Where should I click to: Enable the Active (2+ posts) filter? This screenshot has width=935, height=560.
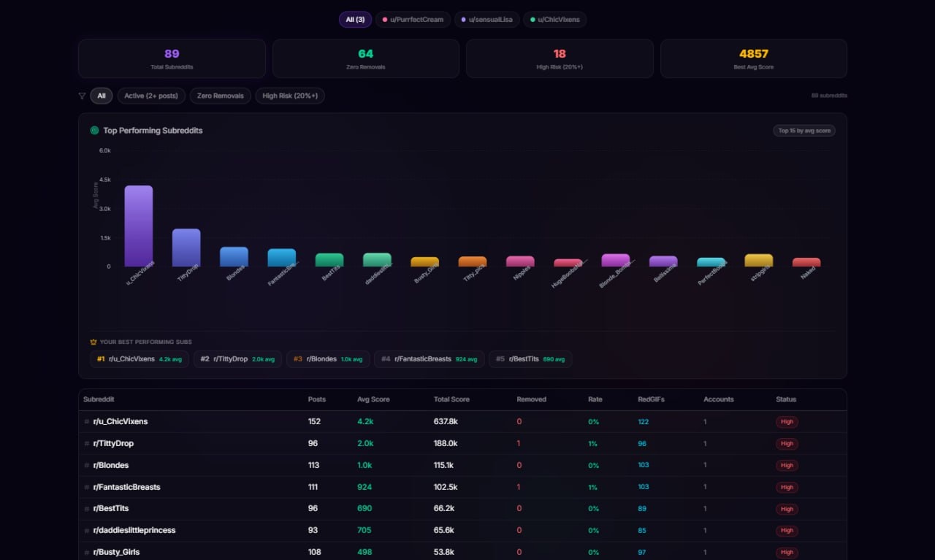pyautogui.click(x=151, y=95)
